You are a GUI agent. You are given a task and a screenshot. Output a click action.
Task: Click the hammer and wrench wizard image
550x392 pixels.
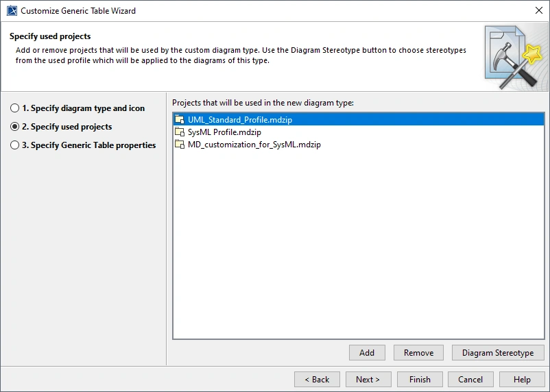pos(513,57)
